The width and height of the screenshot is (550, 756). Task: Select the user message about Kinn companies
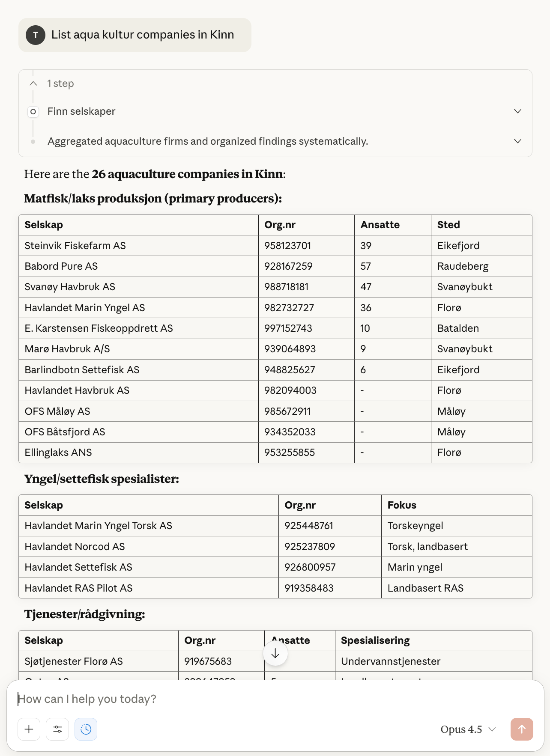[x=143, y=35]
